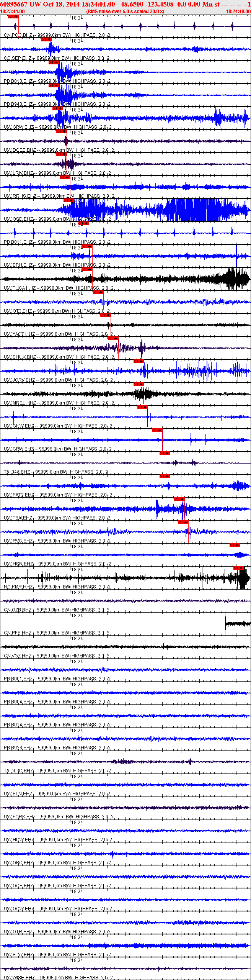Viewport: 251px width, 980px height.
Task: Select the red pick flag on UW.TBM EHZ trace
Action: tap(179, 499)
